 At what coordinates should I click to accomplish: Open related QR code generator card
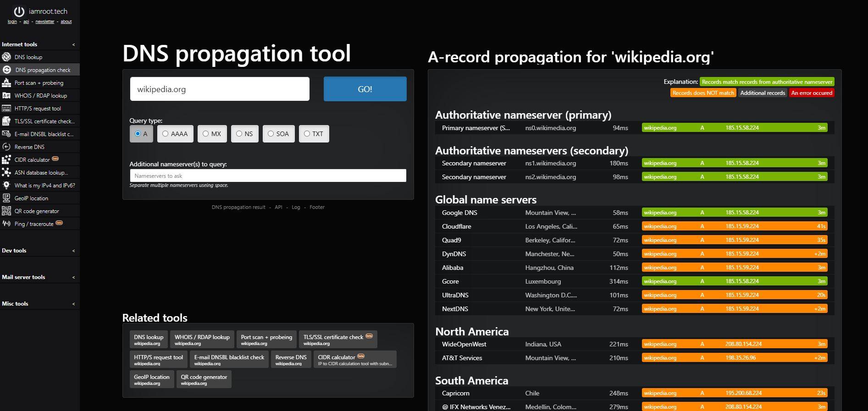[204, 379]
